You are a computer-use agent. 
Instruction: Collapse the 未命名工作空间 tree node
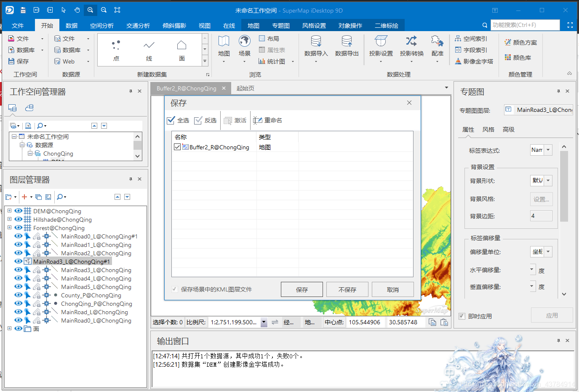click(14, 136)
